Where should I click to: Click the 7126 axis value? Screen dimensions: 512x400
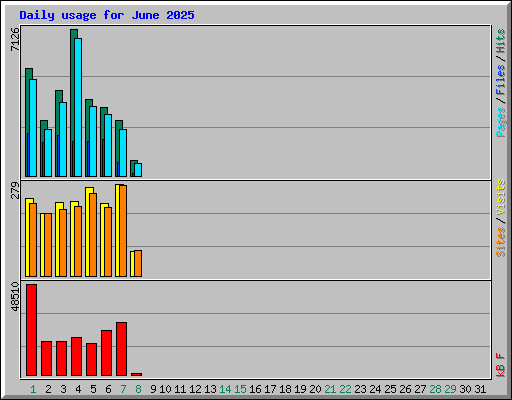click(x=15, y=39)
